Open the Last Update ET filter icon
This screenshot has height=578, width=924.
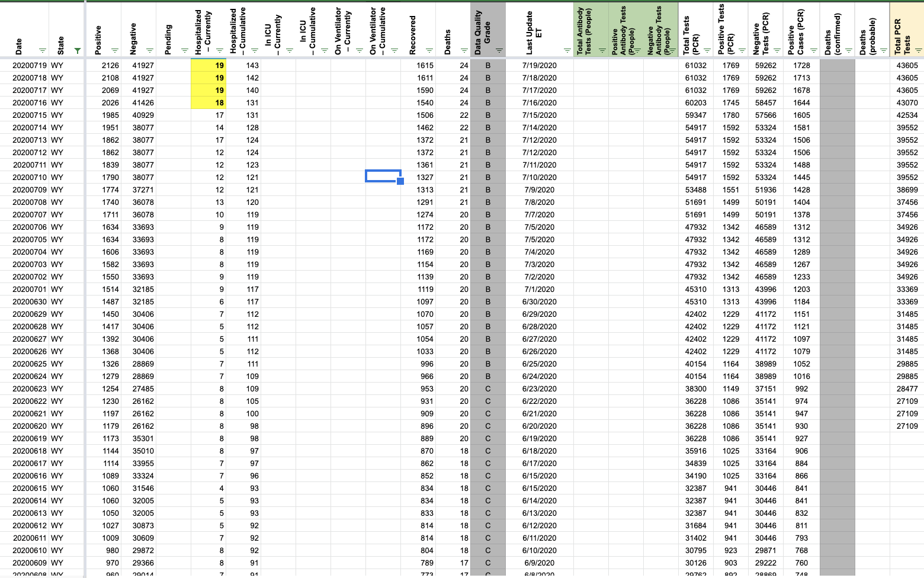tap(567, 51)
